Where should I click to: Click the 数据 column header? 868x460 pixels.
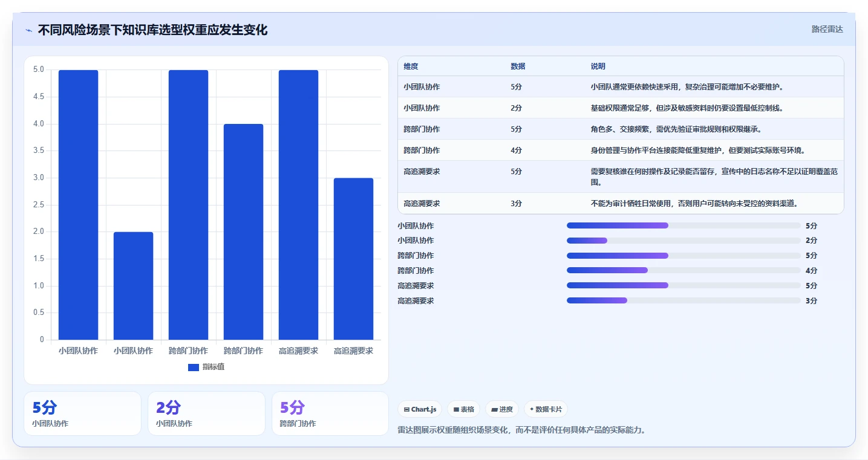coord(518,66)
